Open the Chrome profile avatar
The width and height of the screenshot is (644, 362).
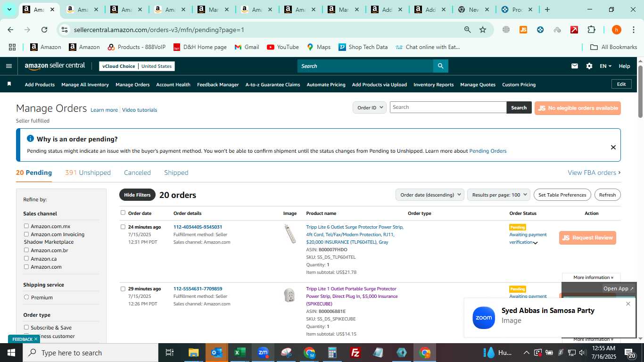click(x=616, y=30)
